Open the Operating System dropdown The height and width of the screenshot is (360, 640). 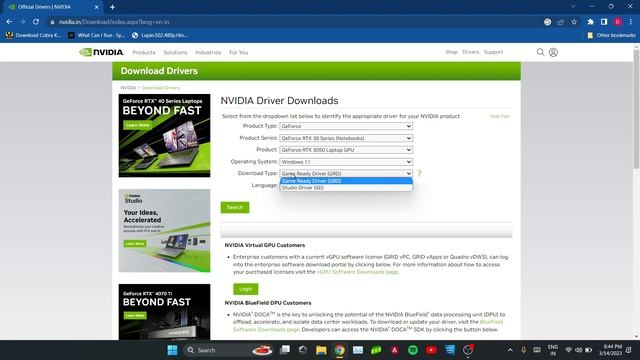346,162
